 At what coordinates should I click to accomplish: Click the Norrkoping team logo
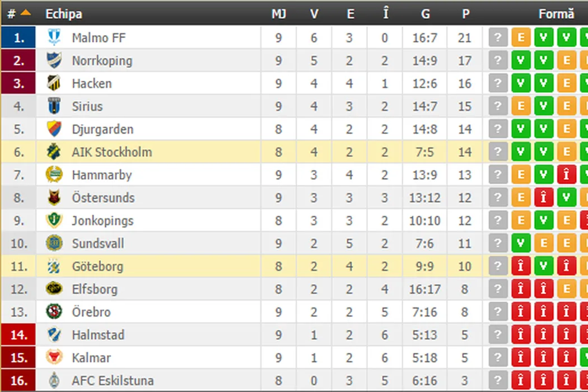point(54,60)
